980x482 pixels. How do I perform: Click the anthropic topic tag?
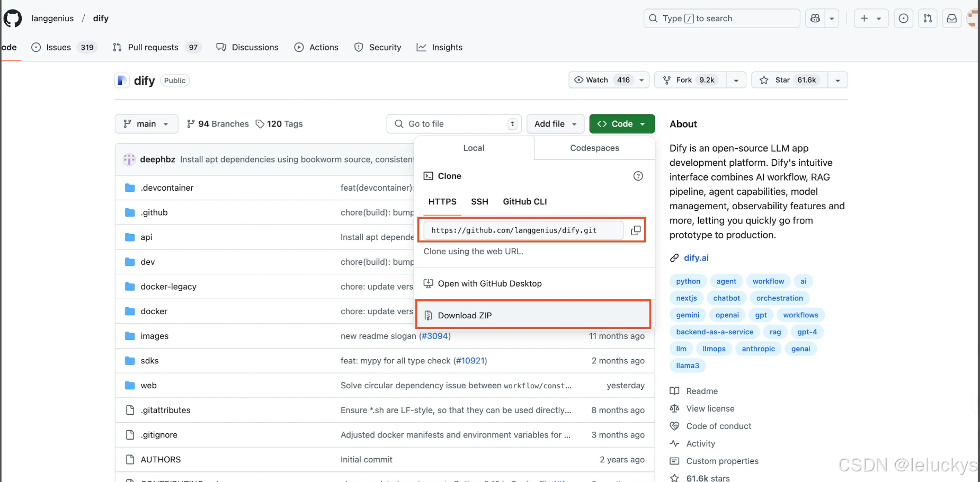click(x=758, y=349)
